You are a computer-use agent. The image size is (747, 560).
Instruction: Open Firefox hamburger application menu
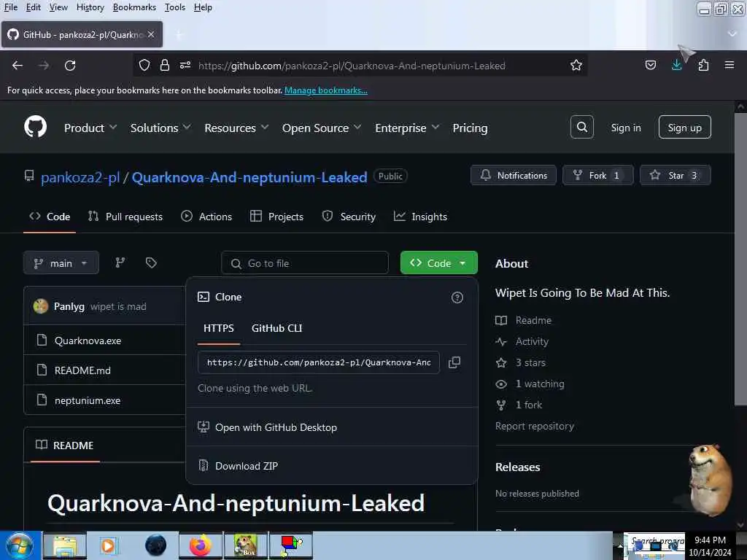729,65
